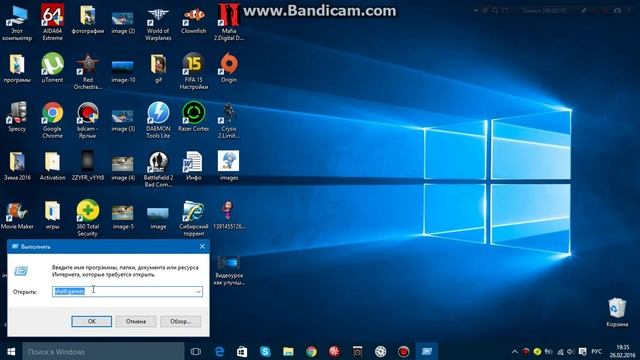Open the Сибирский торрент desktop shortcut
Screen dimensions: 640x360
pos(193,218)
